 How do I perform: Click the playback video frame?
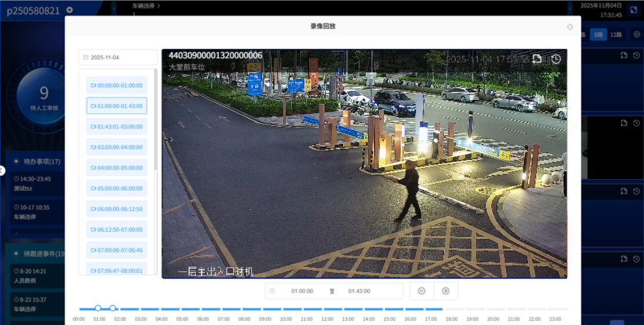pyautogui.click(x=364, y=164)
